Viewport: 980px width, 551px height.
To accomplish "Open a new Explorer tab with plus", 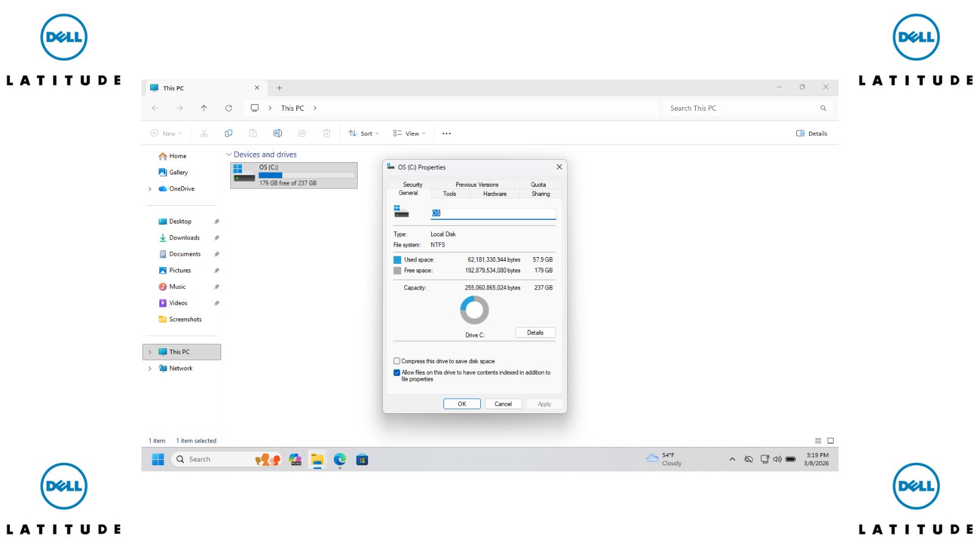I will (279, 88).
